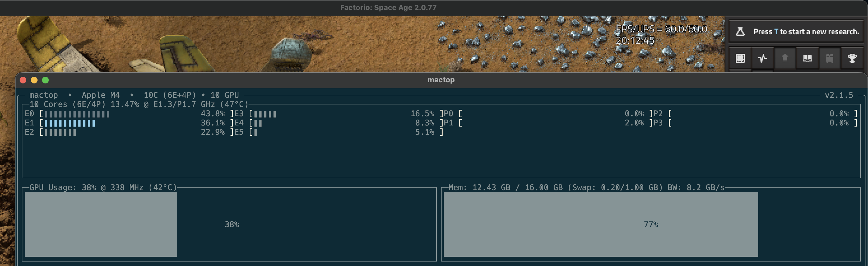Click the "10C (6E+4P)" core count label
The image size is (868, 266).
[x=170, y=95]
